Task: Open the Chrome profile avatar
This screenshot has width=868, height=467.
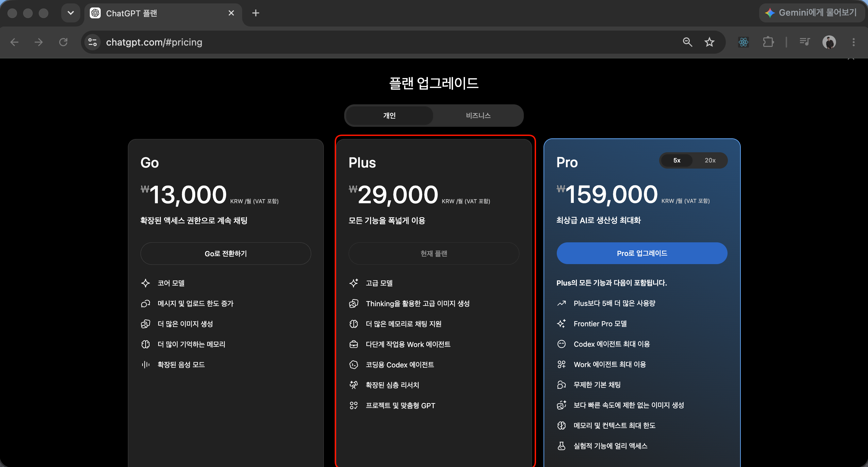Action: [829, 42]
